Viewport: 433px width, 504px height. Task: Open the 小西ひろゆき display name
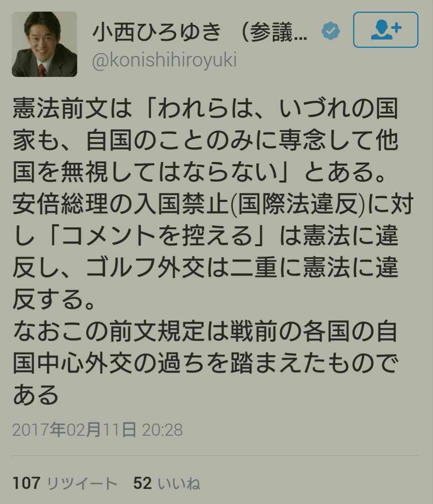[157, 31]
